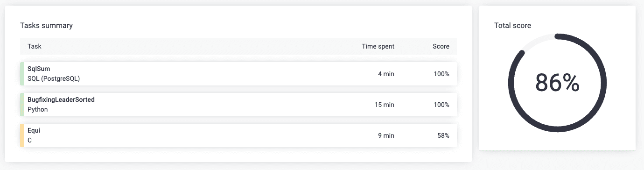Screen dimensions: 644x170
Task: Click the Total score heading
Action: pos(512,26)
